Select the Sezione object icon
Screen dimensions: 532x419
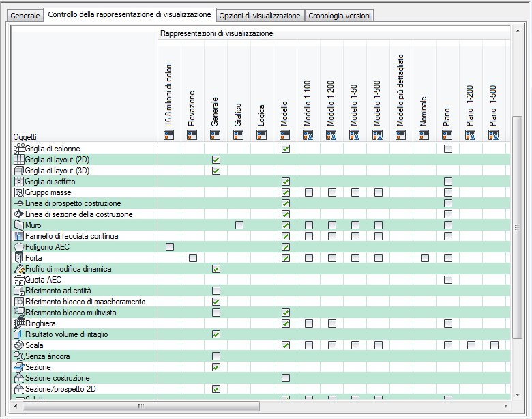coord(19,367)
